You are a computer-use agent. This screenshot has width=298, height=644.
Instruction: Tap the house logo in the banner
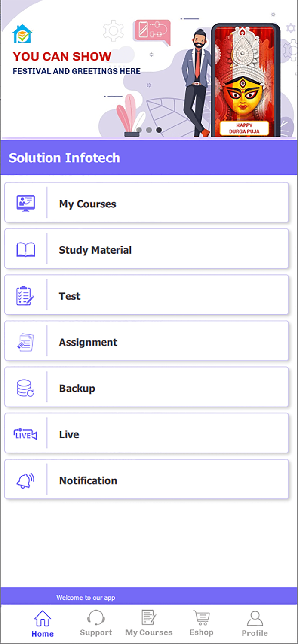(x=22, y=34)
